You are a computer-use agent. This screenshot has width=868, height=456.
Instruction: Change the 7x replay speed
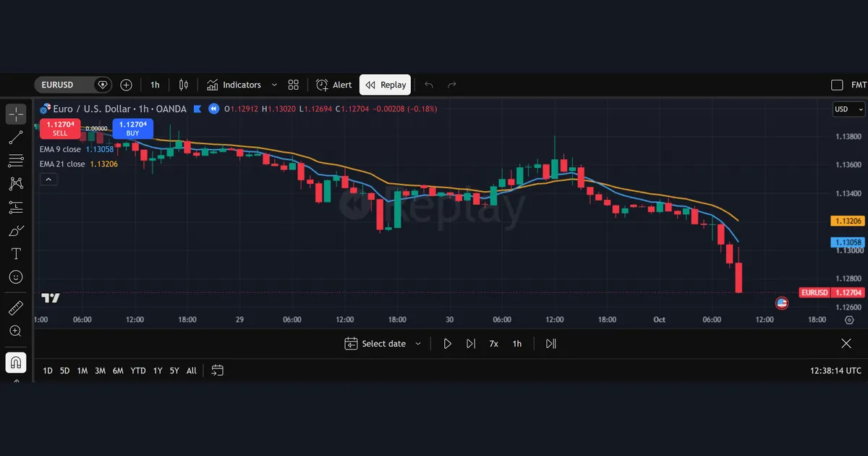493,344
